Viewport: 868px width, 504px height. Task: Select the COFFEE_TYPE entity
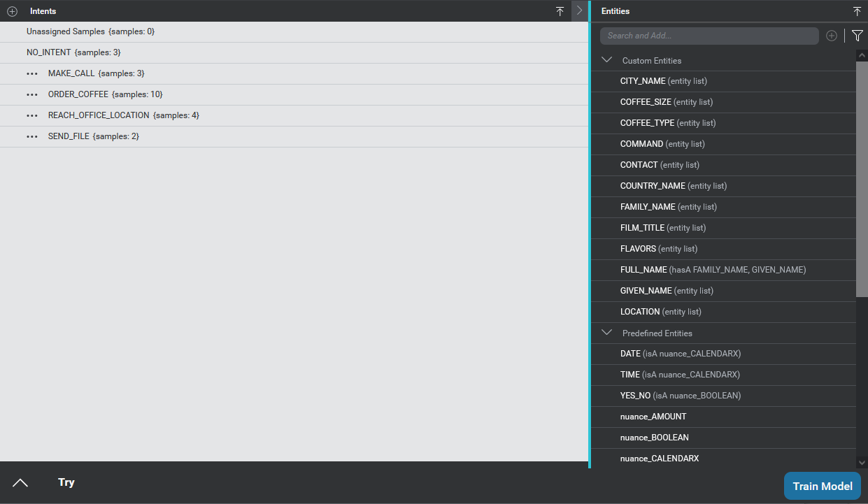tap(647, 123)
